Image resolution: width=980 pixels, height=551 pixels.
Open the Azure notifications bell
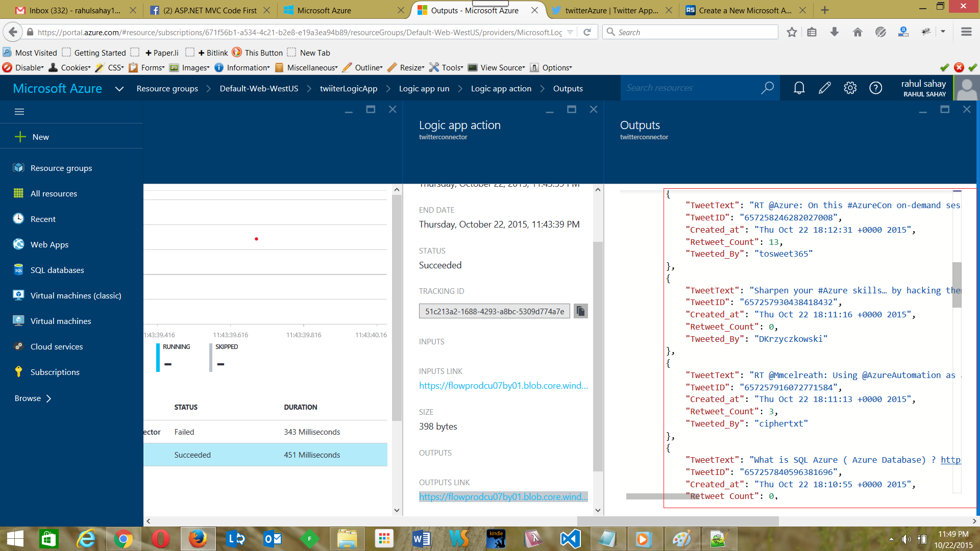coord(799,88)
